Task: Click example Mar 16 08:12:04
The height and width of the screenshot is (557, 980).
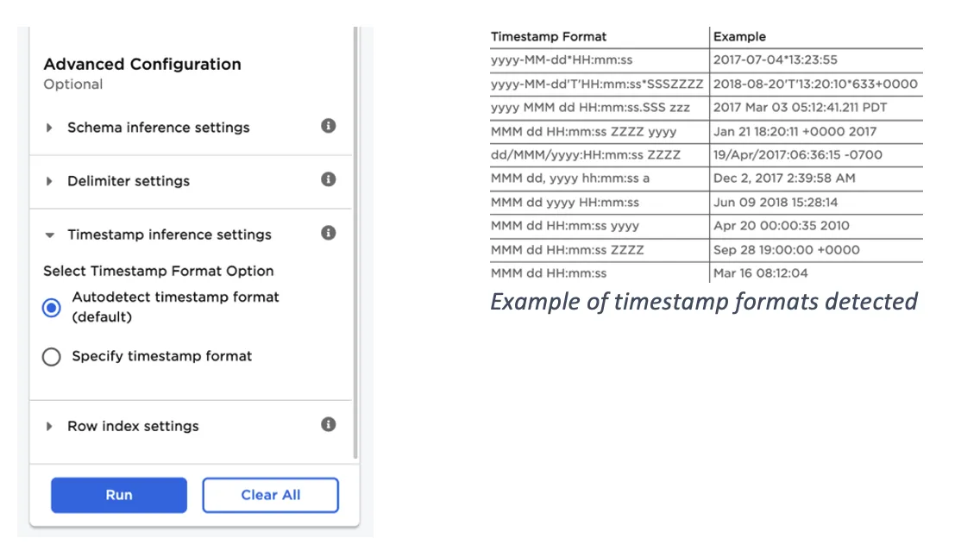Action: [760, 273]
